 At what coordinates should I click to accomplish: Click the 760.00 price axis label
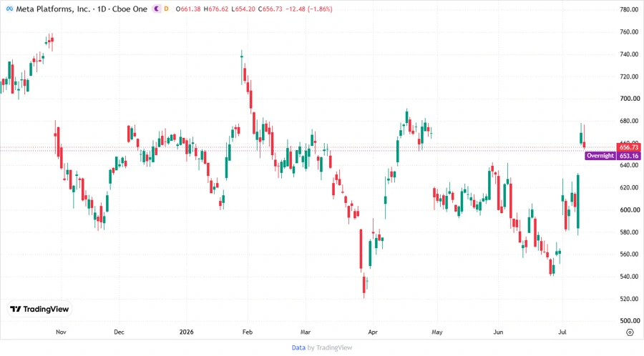coord(629,31)
